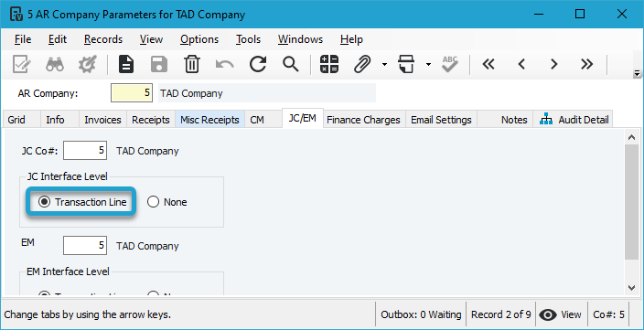This screenshot has width=644, height=330.
Task: Switch to the Finance Charges tab
Action: 363,120
